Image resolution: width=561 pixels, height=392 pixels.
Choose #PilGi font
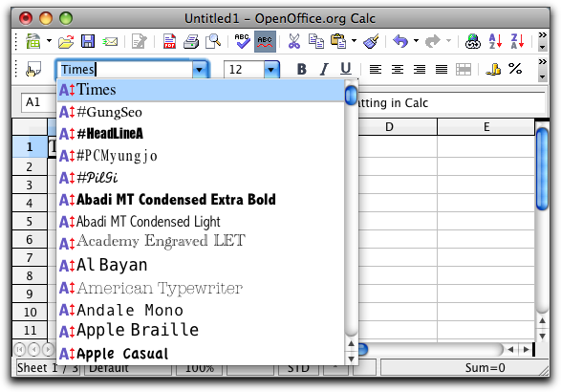tap(201, 178)
